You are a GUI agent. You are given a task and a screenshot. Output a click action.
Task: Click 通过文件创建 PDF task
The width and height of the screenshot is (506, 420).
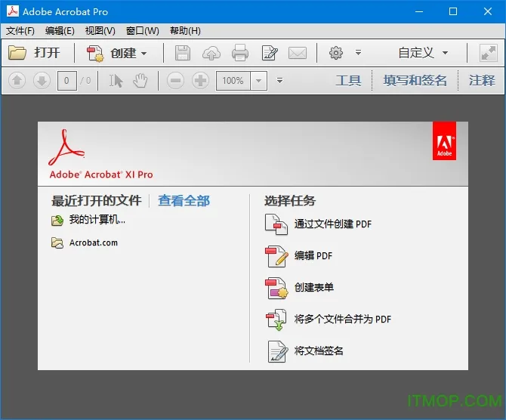[x=333, y=224]
